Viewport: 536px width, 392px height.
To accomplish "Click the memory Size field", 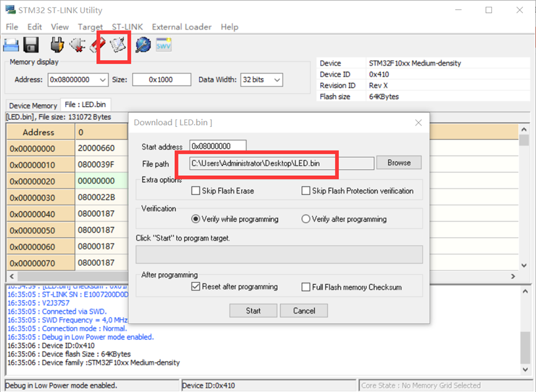I will pos(161,80).
